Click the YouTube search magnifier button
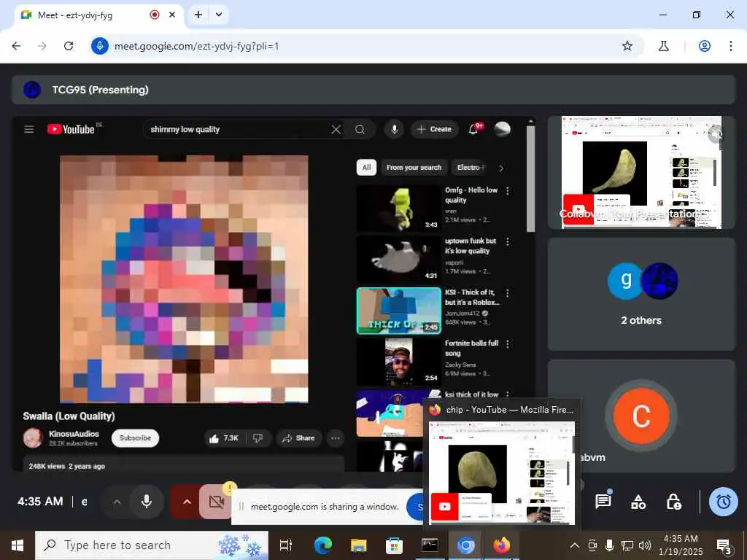The height and width of the screenshot is (560, 747). [x=360, y=130]
